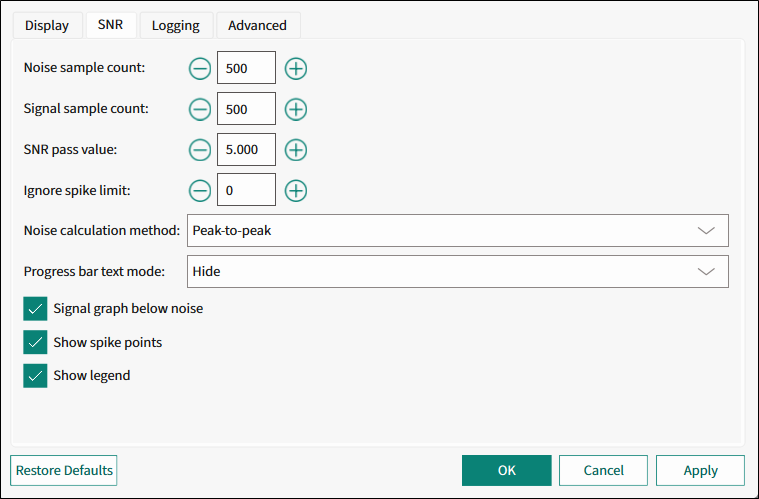Switch to the Display tab
Viewport: 759px width, 499px height.
pyautogui.click(x=47, y=25)
